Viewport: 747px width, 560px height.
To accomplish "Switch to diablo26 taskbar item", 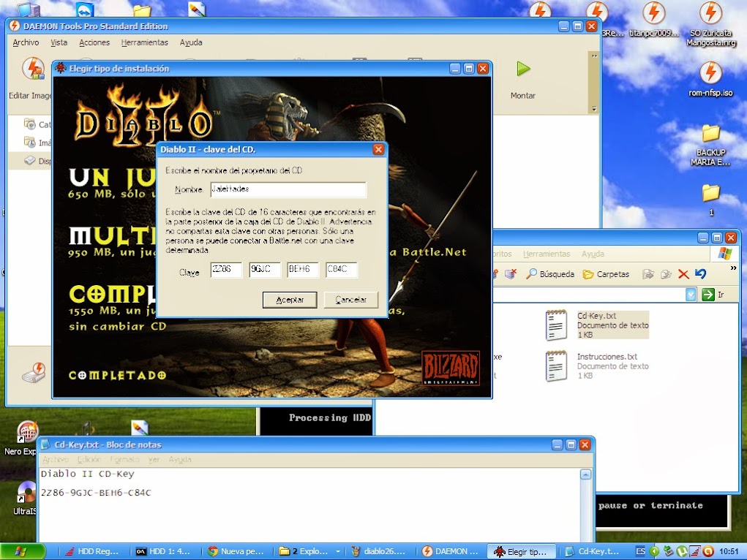I will click(x=380, y=551).
